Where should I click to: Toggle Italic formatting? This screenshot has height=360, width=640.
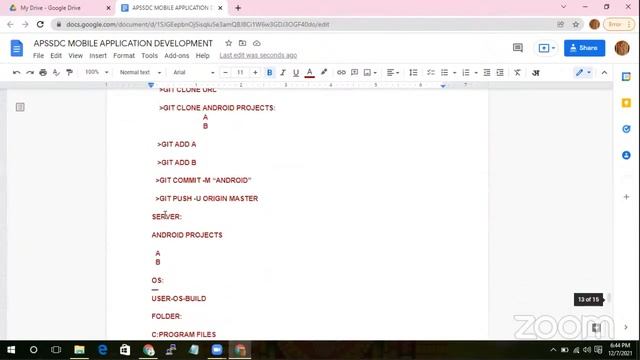(282, 73)
